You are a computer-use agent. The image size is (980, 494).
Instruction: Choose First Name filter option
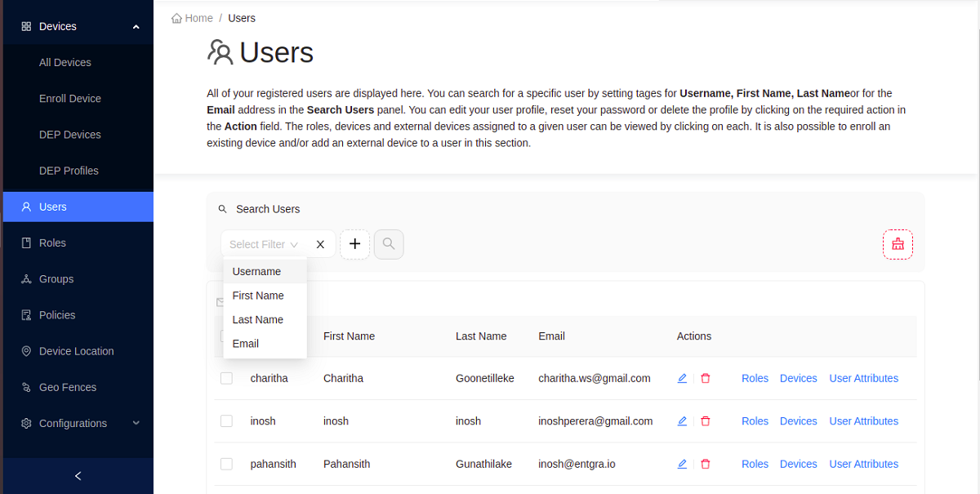point(258,296)
